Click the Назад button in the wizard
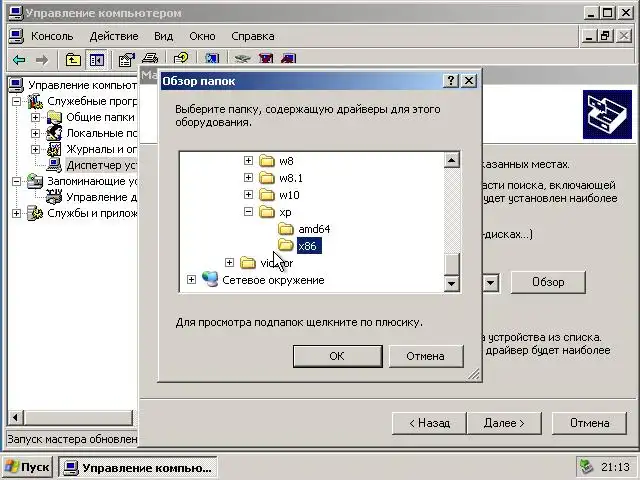This screenshot has height=480, width=640. pyautogui.click(x=429, y=423)
